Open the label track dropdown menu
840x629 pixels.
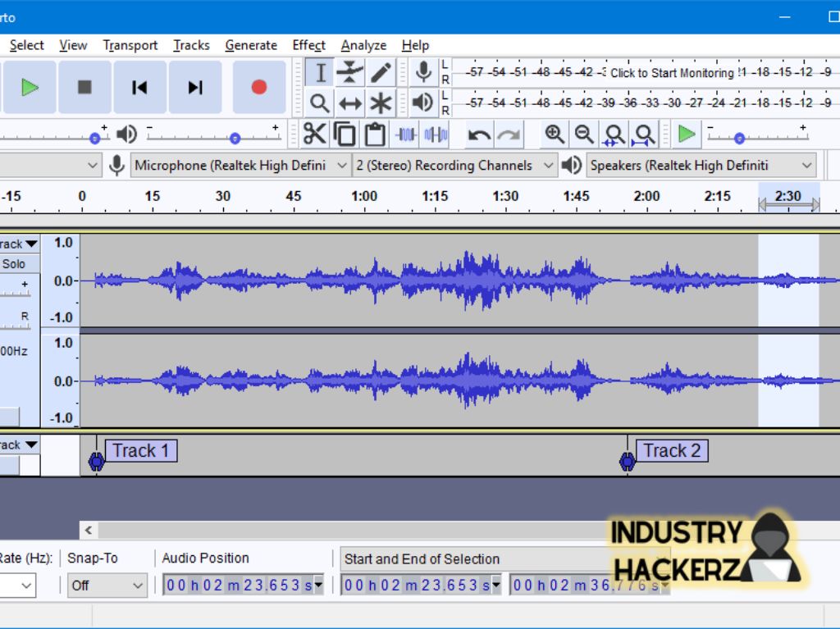(x=20, y=445)
